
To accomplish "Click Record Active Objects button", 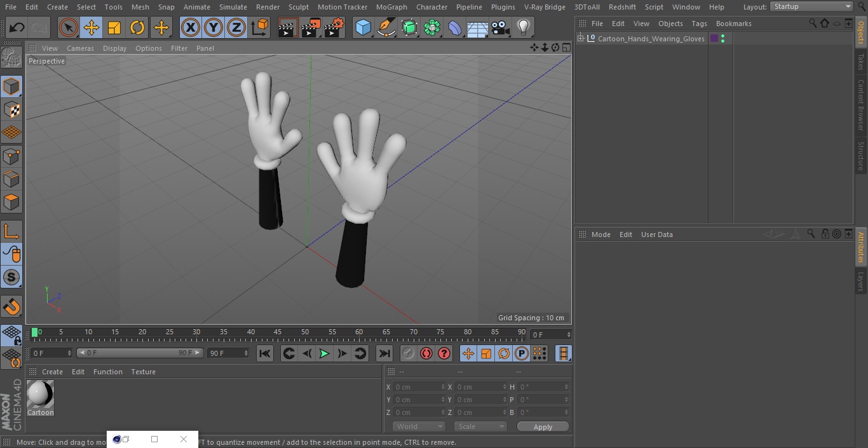I will [x=408, y=353].
